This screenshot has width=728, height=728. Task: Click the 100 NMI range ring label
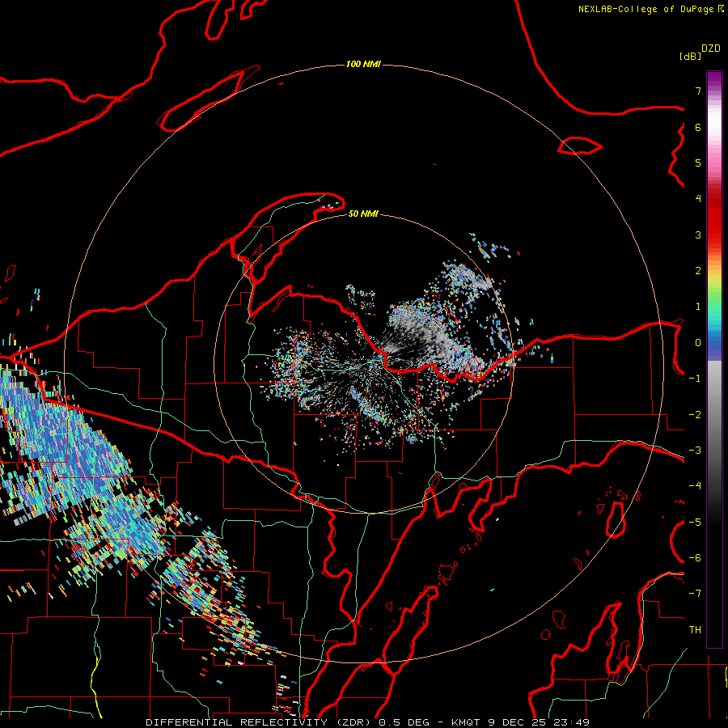tap(363, 64)
